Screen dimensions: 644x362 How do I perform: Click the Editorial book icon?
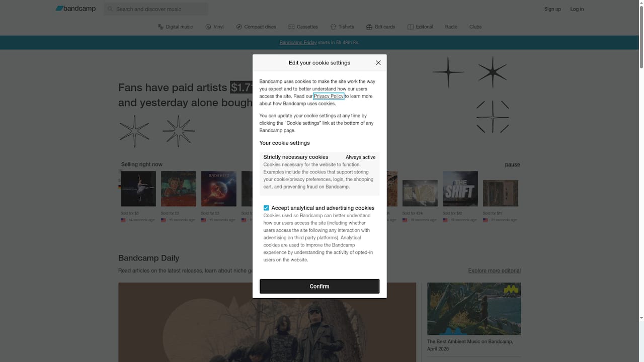click(x=411, y=27)
